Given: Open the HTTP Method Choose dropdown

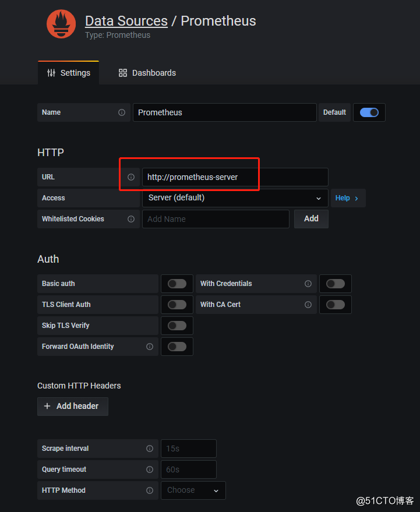Looking at the screenshot, I should pos(193,490).
